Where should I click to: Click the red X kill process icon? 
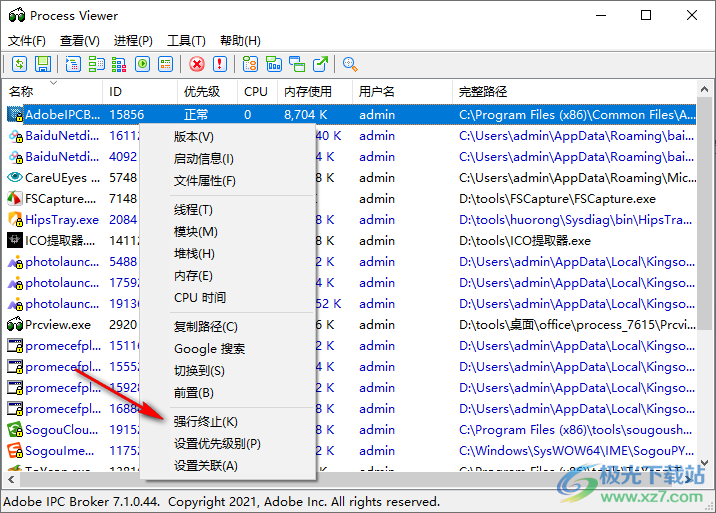tap(197, 64)
